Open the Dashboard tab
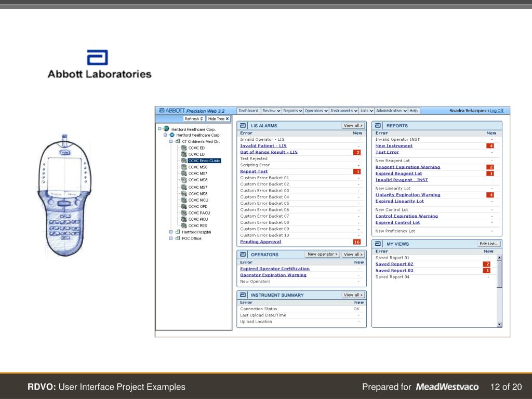The width and height of the screenshot is (532, 399). [x=248, y=111]
